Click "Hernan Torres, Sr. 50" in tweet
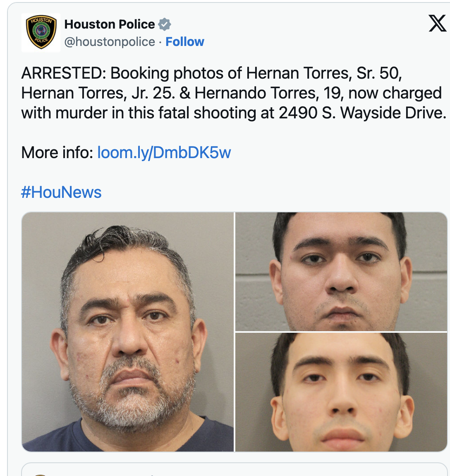Viewport: 450px width, 476px height. pyautogui.click(x=324, y=73)
